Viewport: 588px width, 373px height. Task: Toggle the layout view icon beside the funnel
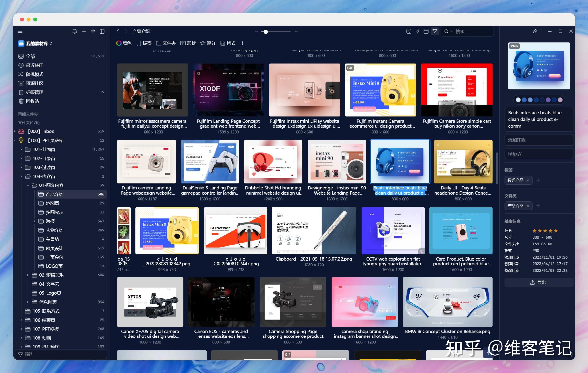(x=426, y=31)
